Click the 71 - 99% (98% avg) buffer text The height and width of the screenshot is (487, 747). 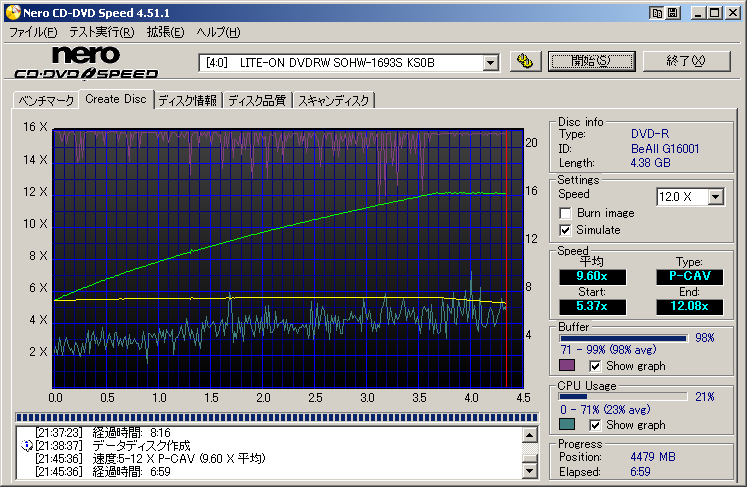pyautogui.click(x=608, y=350)
